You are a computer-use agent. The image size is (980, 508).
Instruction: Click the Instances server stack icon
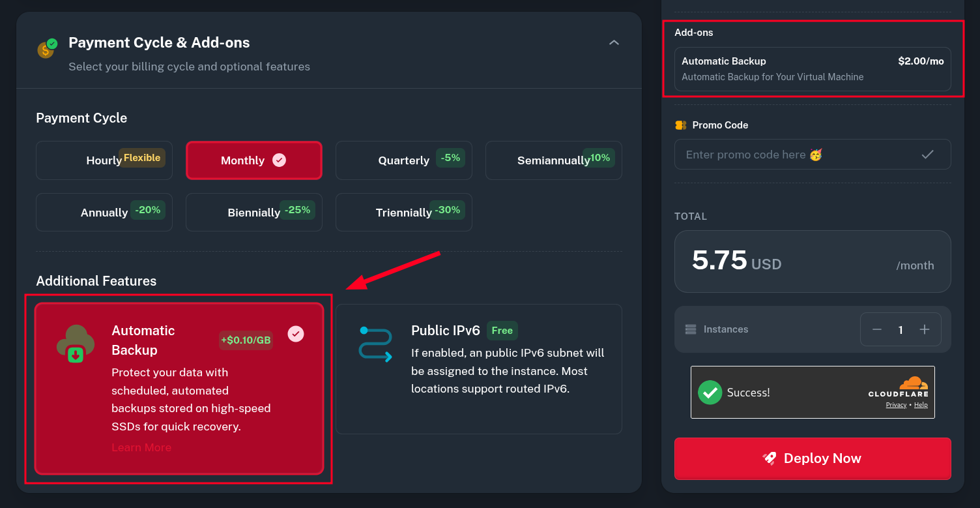click(691, 329)
